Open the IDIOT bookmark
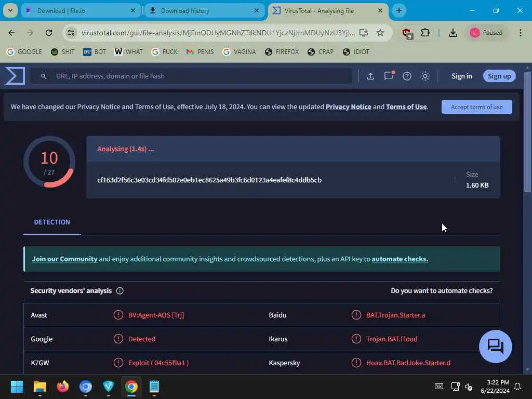532x399 pixels. tap(356, 51)
